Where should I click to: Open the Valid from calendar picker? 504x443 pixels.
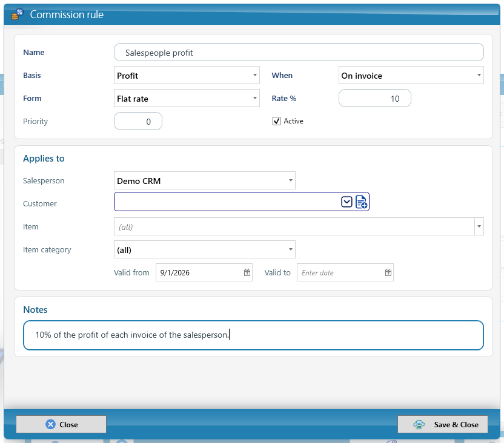(x=247, y=272)
